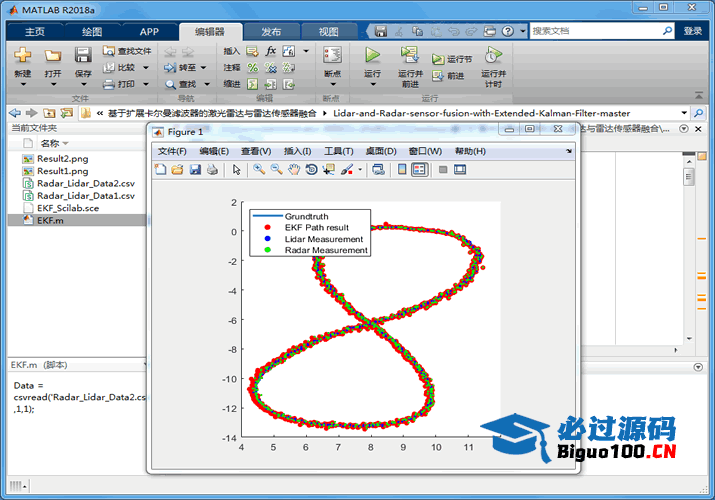Select Result1.png in the file list
The width and height of the screenshot is (715, 500).
[x=62, y=171]
